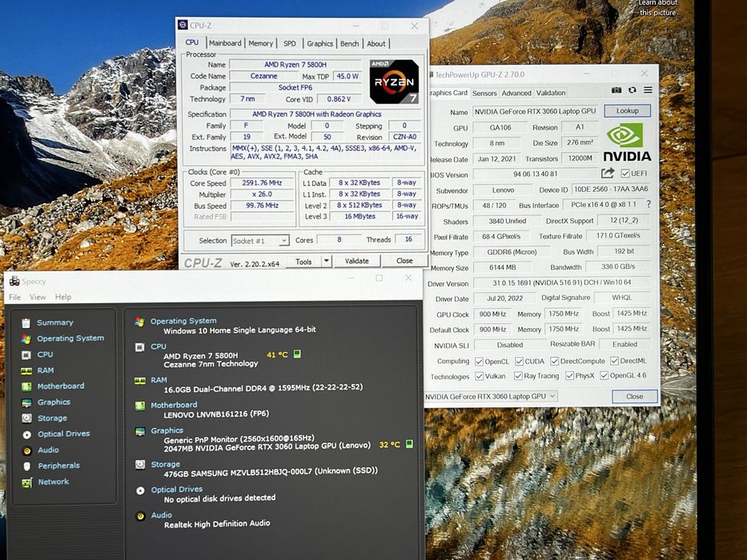Click the CPU Name field in CPU-Z
The image size is (747, 560).
(295, 64)
